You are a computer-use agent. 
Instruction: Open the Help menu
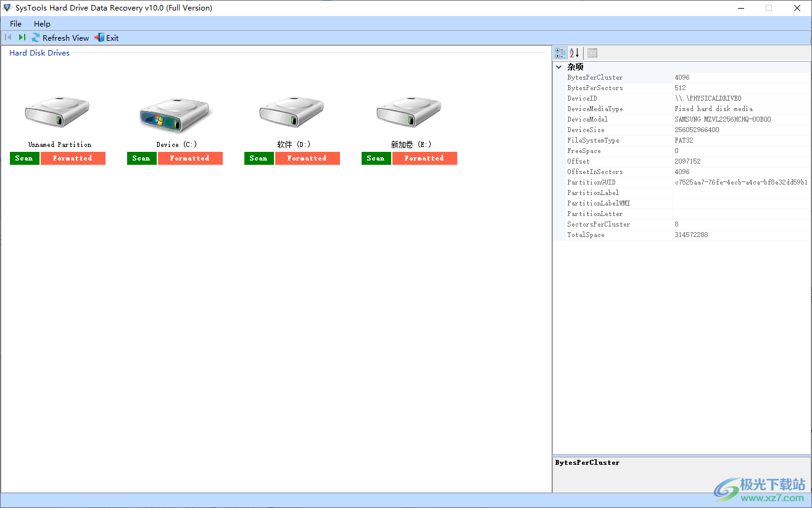click(42, 23)
